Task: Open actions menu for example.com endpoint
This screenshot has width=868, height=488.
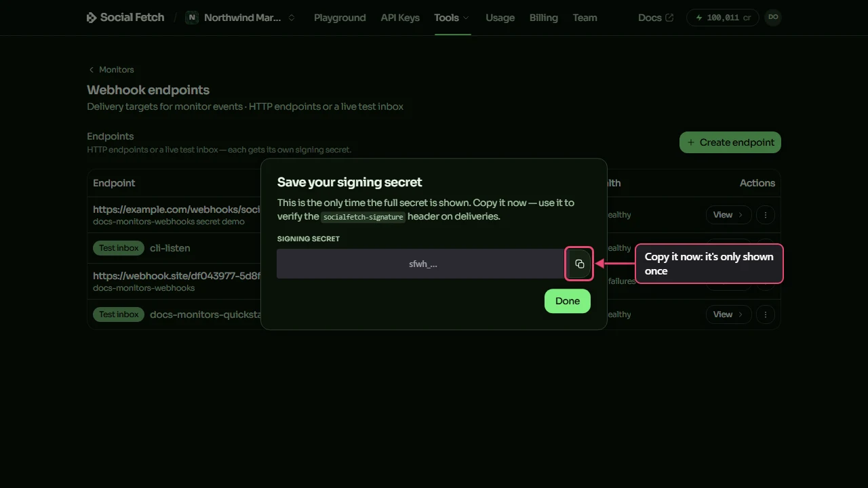Action: point(765,215)
